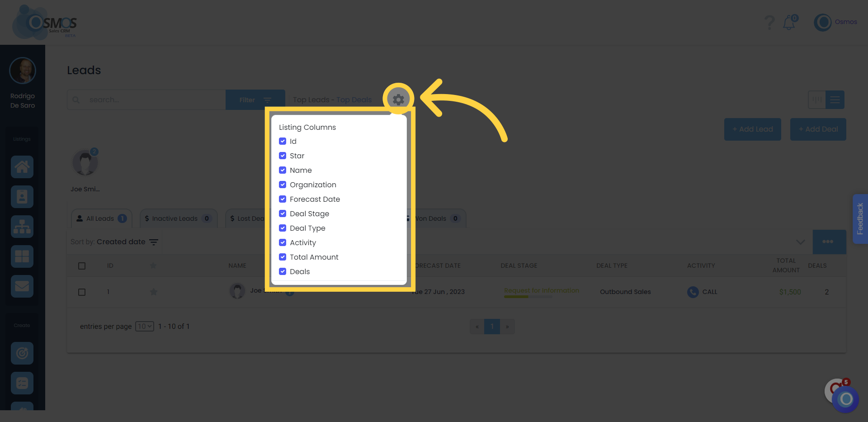Open the goal target icon under Create
Screen dimensions: 868x422
[22, 353]
